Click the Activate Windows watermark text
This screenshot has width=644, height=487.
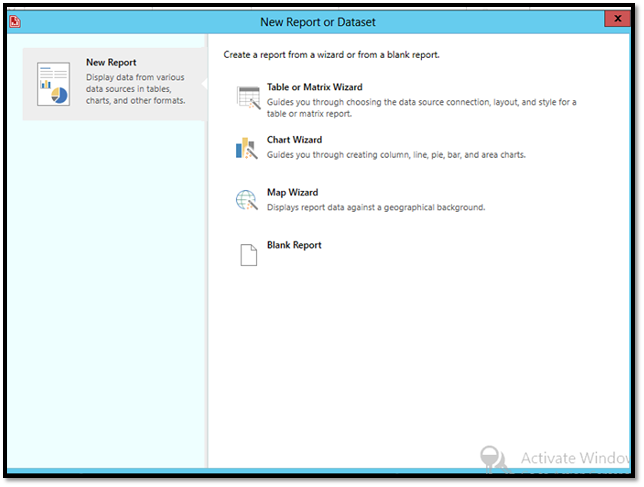[x=577, y=459]
